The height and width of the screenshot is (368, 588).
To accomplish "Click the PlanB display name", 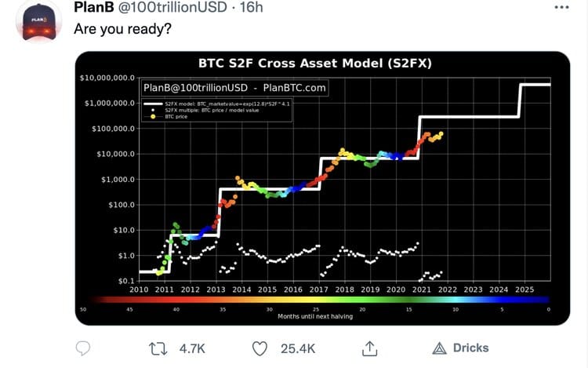I will (96, 8).
